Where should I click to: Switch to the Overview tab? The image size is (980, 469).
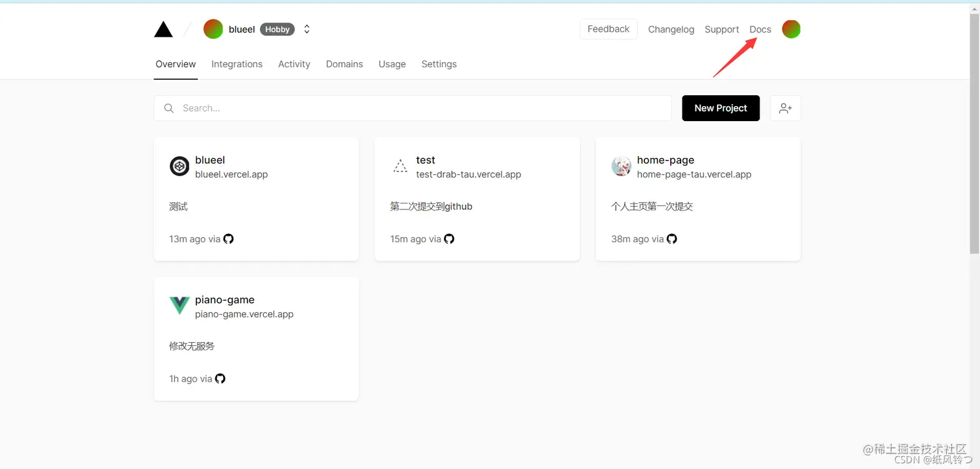click(x=176, y=64)
